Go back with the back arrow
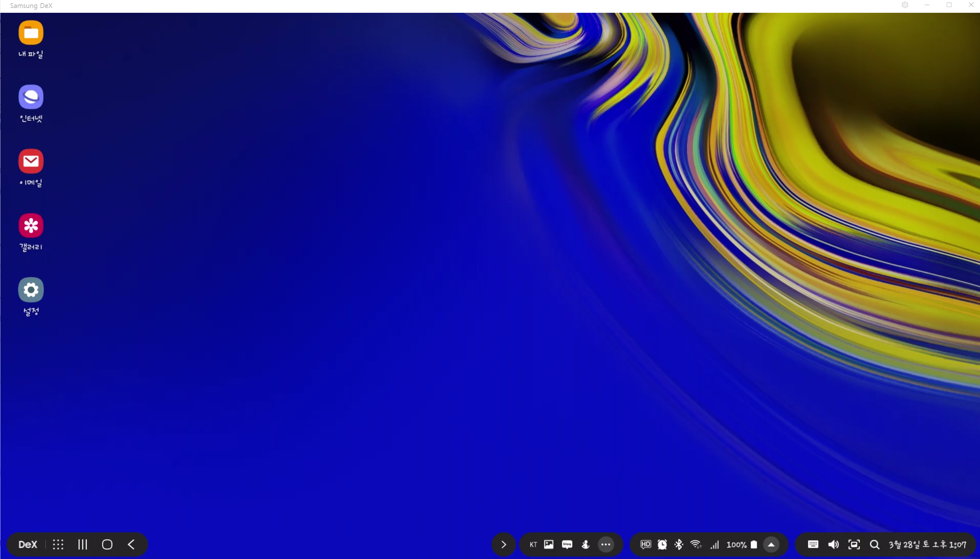The image size is (980, 559). coord(131,544)
